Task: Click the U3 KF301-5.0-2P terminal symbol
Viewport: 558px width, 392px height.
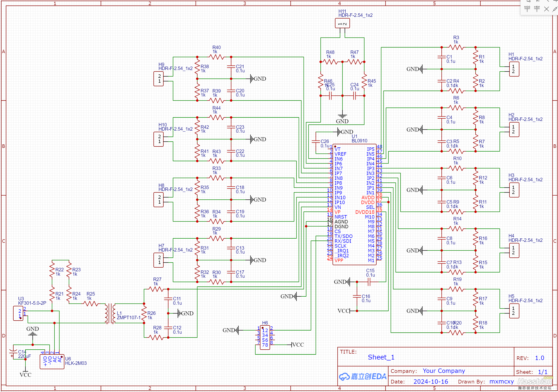Action: [x=18, y=313]
